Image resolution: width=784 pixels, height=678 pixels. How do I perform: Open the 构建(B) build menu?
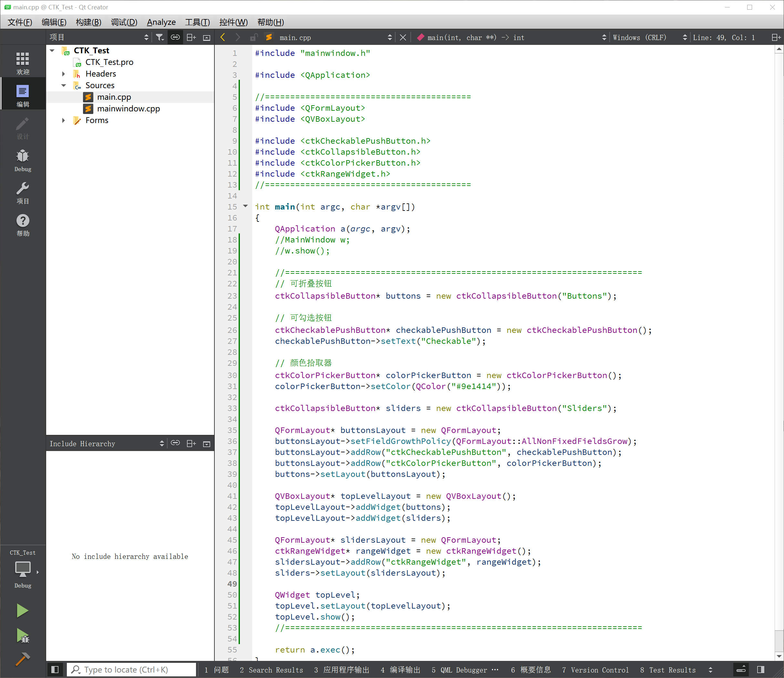pyautogui.click(x=88, y=22)
